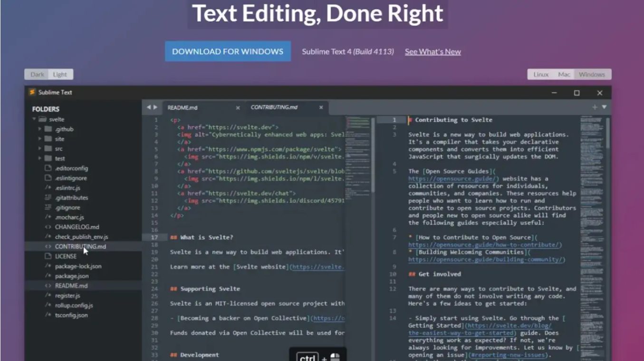Close the README.md tab
The height and width of the screenshot is (361, 644).
pos(238,108)
